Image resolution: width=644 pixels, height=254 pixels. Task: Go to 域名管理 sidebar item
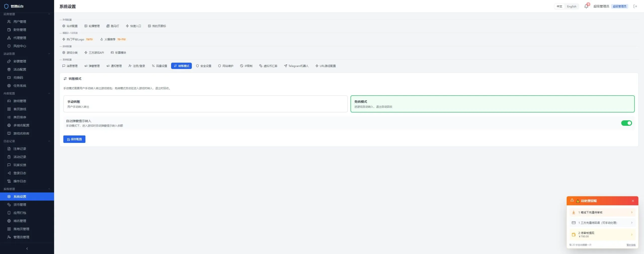[27, 221]
